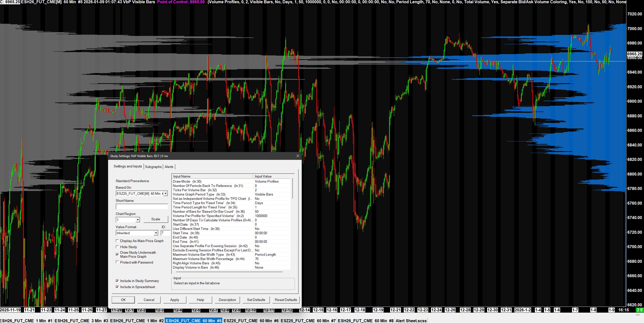Click the inputs list vertical scrollbar
644x323 pixels.
click(293, 188)
